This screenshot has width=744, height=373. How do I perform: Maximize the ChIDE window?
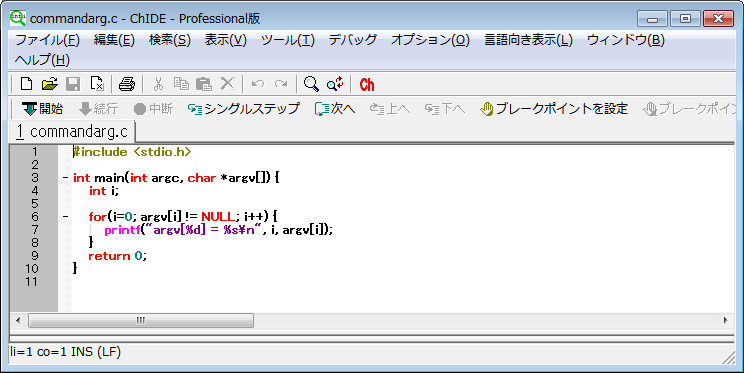tap(685, 19)
